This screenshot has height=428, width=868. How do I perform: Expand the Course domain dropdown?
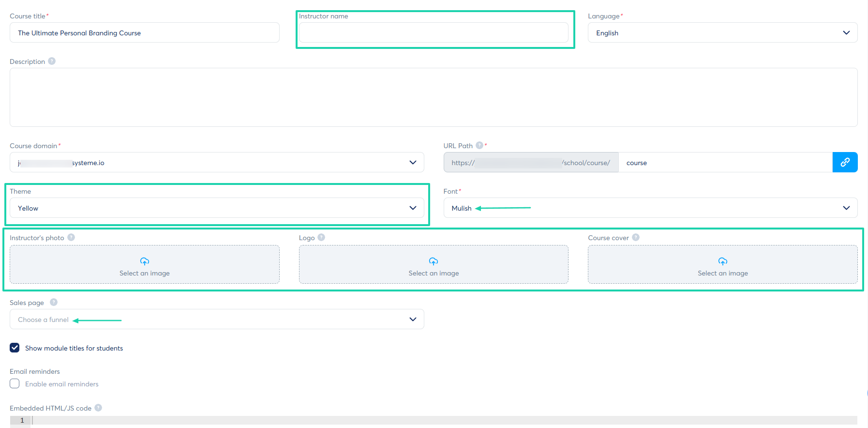click(x=217, y=162)
